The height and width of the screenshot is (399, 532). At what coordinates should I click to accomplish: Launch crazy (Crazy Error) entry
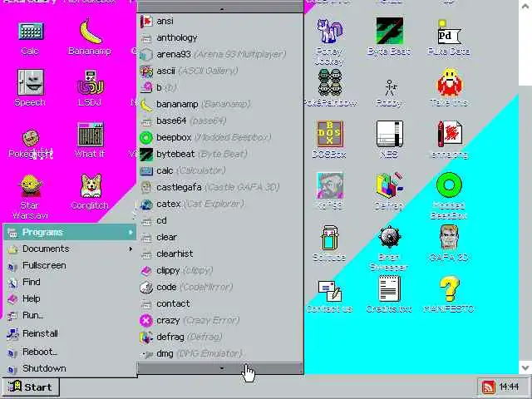[x=220, y=320]
